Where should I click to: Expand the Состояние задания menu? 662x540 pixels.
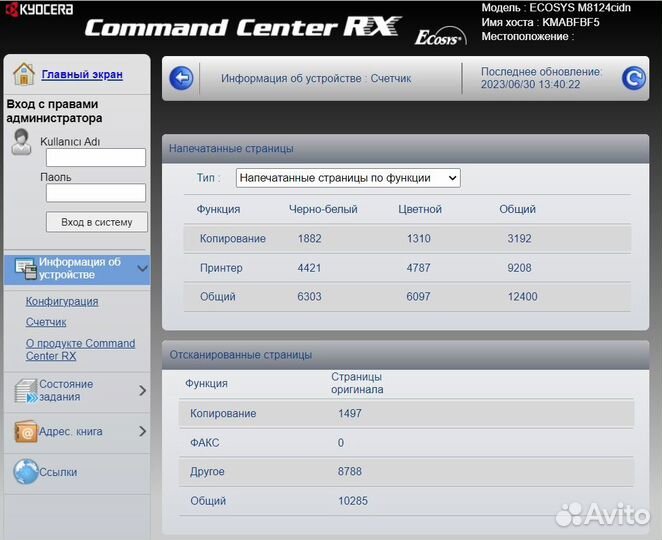click(x=142, y=391)
